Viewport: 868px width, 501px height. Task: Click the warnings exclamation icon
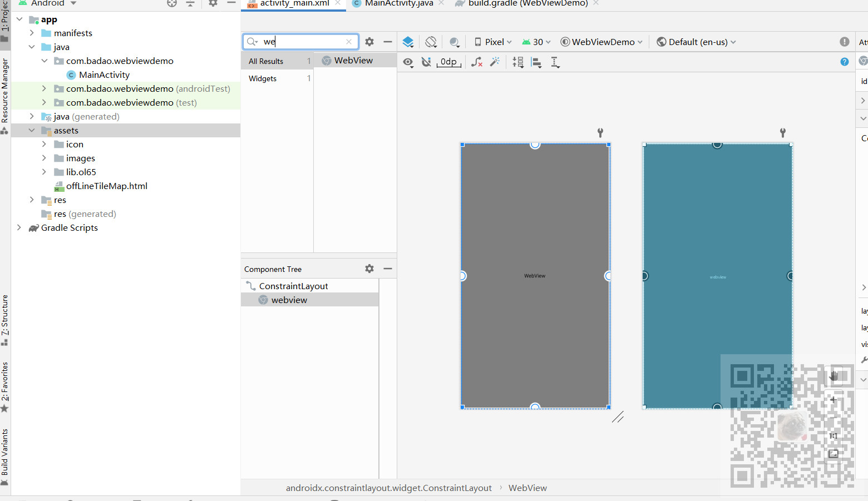click(845, 42)
